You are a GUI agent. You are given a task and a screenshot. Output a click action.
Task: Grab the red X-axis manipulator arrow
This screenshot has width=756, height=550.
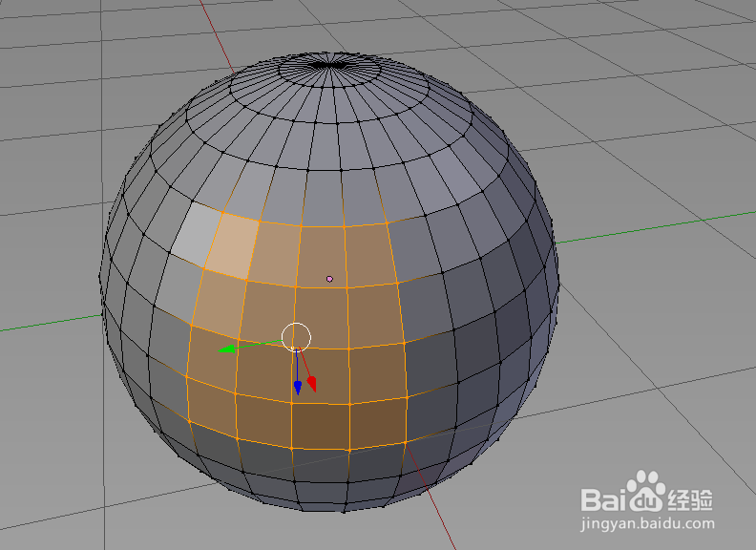(312, 384)
